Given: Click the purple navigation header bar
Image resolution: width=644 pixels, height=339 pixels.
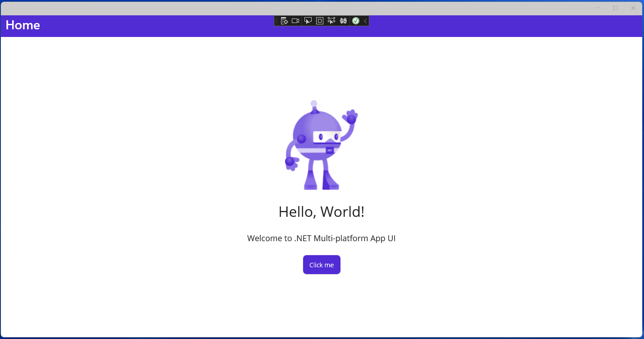Looking at the screenshot, I should (x=495, y=26).
